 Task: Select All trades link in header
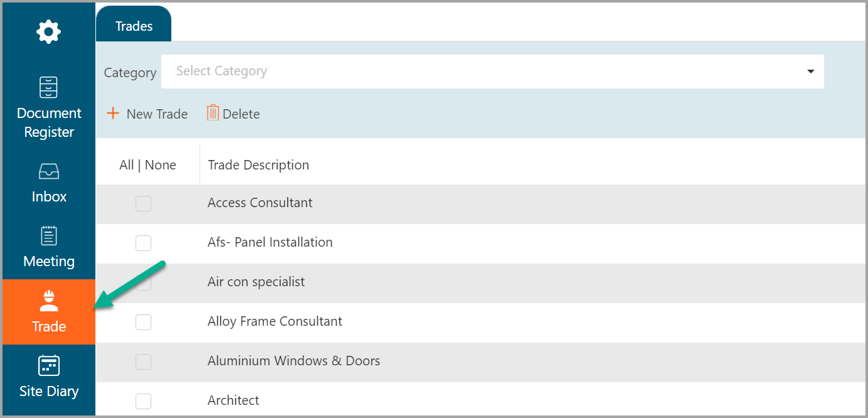coord(126,165)
